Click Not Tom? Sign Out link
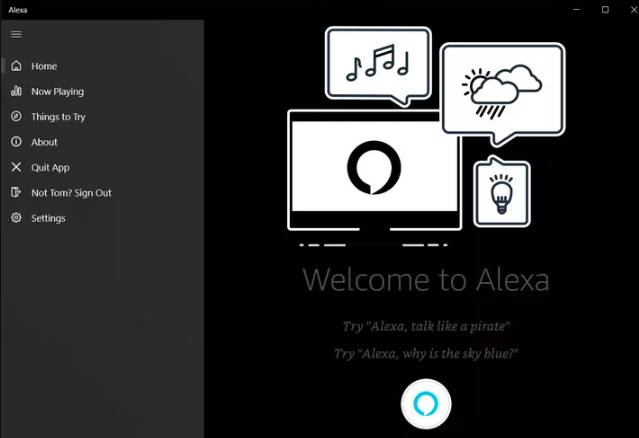 coord(71,193)
